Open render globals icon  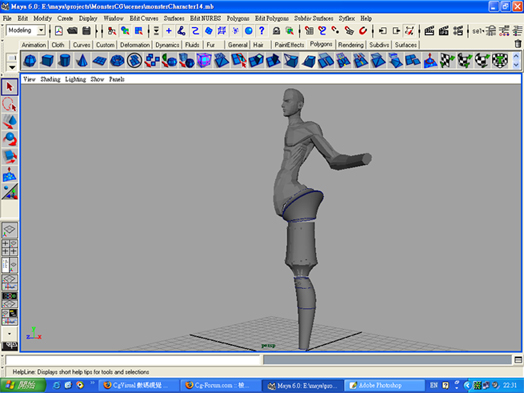(x=458, y=31)
